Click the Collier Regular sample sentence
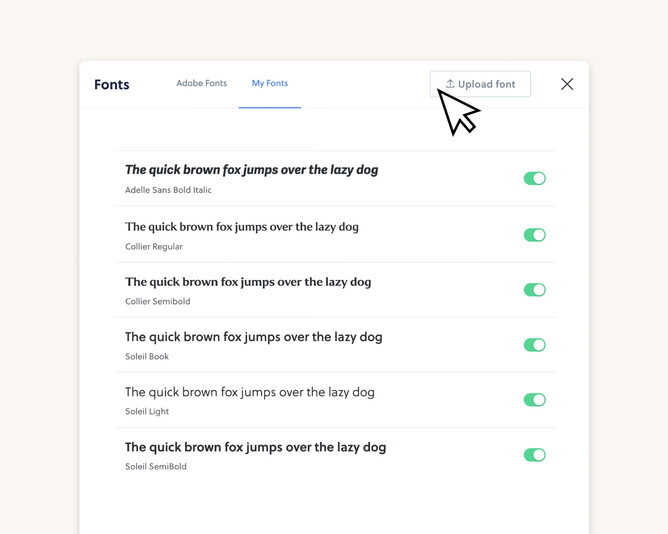668x534 pixels. point(241,227)
